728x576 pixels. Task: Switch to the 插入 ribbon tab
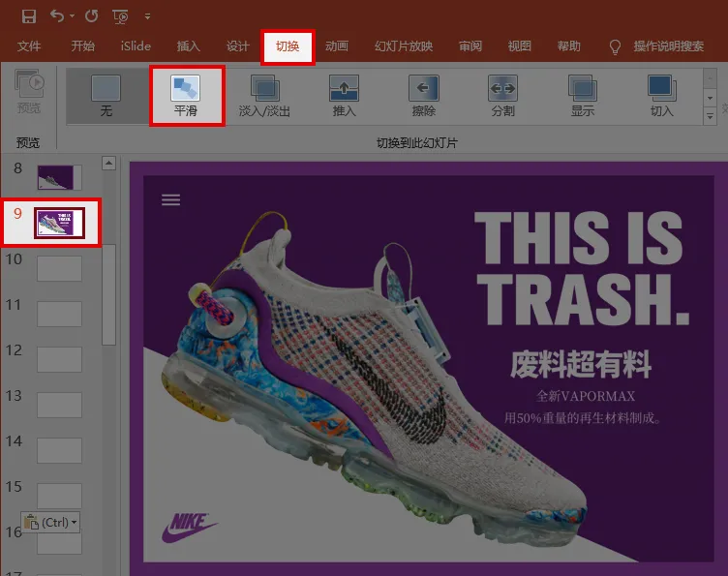pyautogui.click(x=188, y=45)
